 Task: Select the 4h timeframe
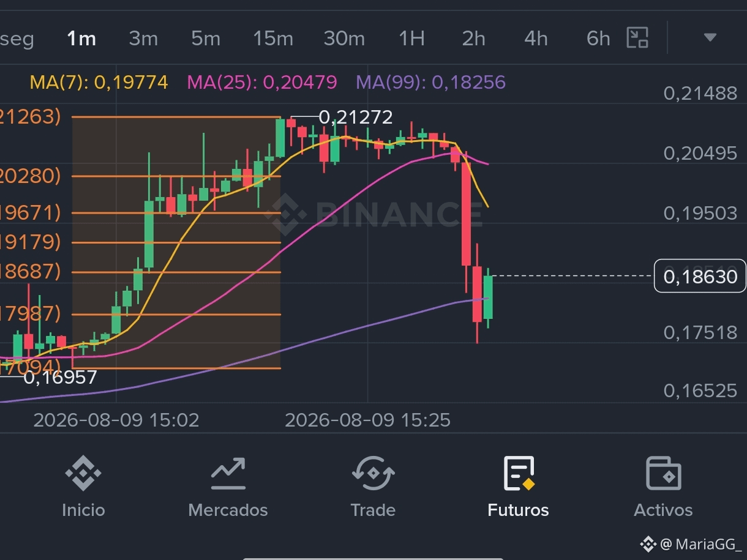[x=536, y=39]
